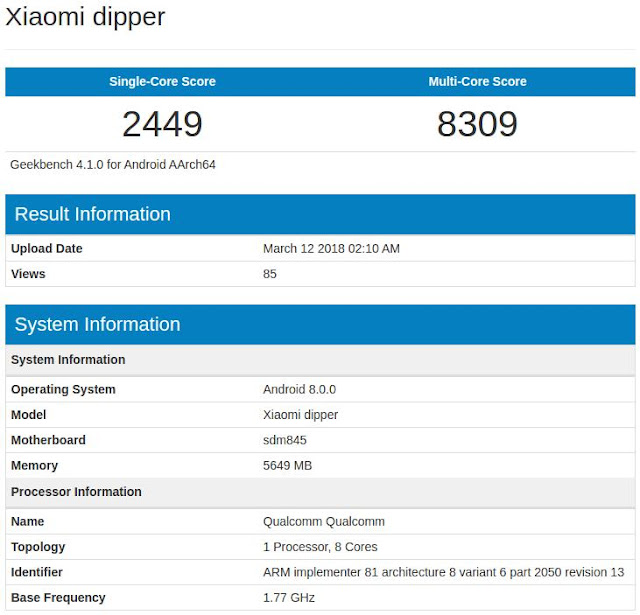Click the Name label

point(27,522)
